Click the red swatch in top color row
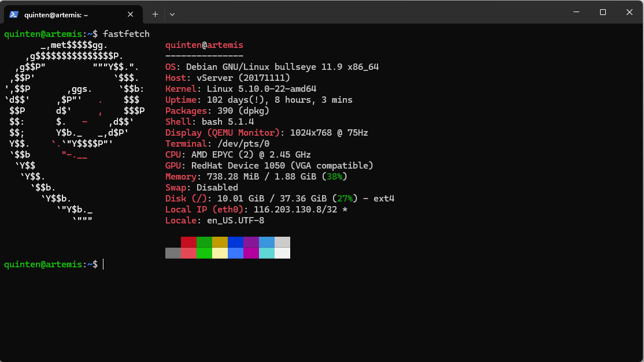The height and width of the screenshot is (362, 644). click(x=188, y=242)
